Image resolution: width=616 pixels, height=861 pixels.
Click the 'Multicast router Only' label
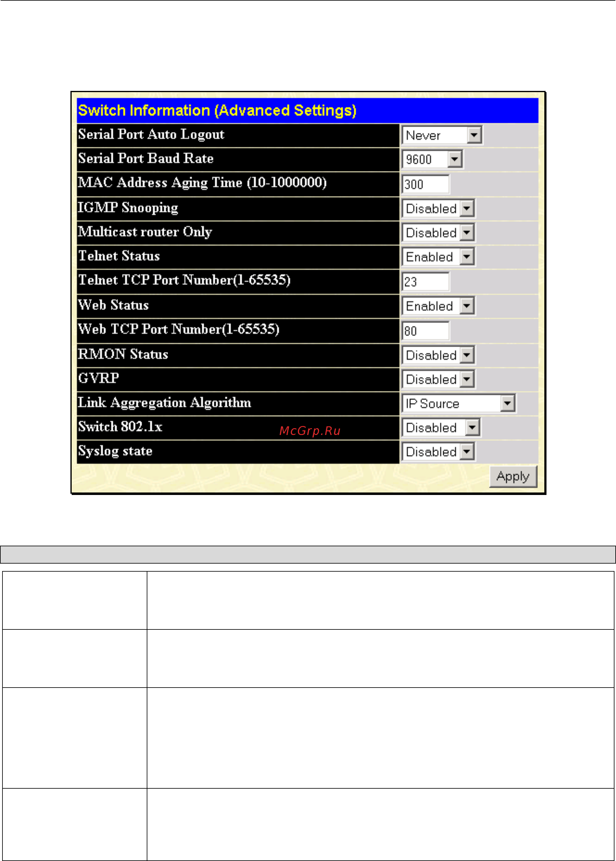[145, 232]
